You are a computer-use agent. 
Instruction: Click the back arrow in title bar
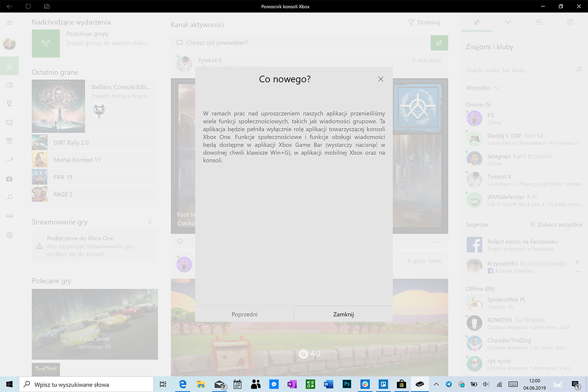coord(9,6)
